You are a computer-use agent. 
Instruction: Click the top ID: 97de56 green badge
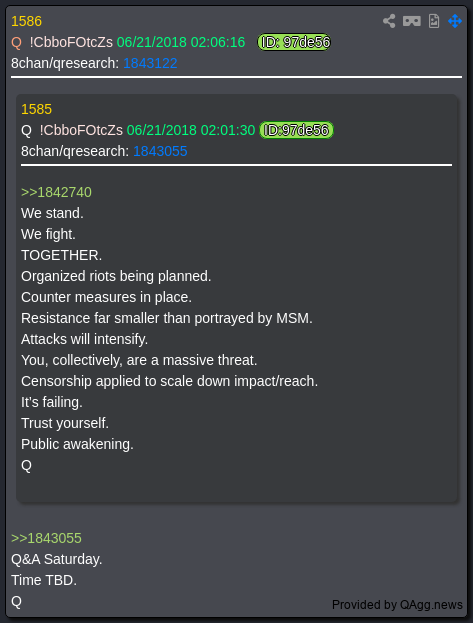294,42
